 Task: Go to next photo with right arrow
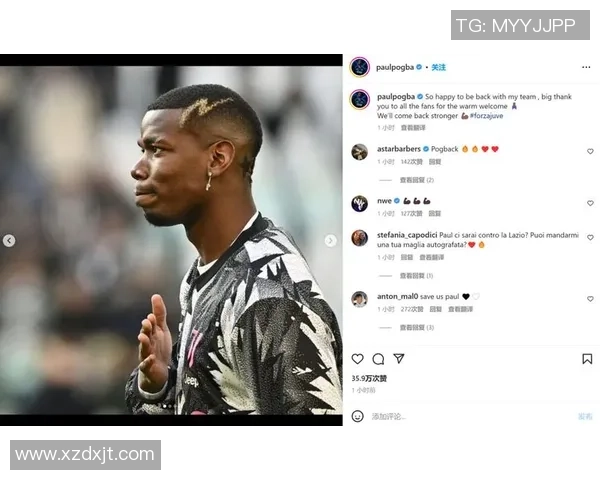331,240
